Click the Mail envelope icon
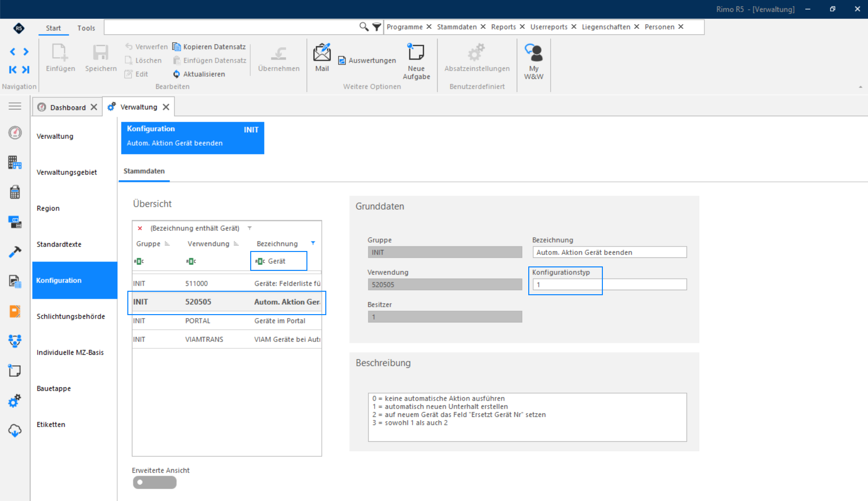Screen dimensions: 868x501 322,52
